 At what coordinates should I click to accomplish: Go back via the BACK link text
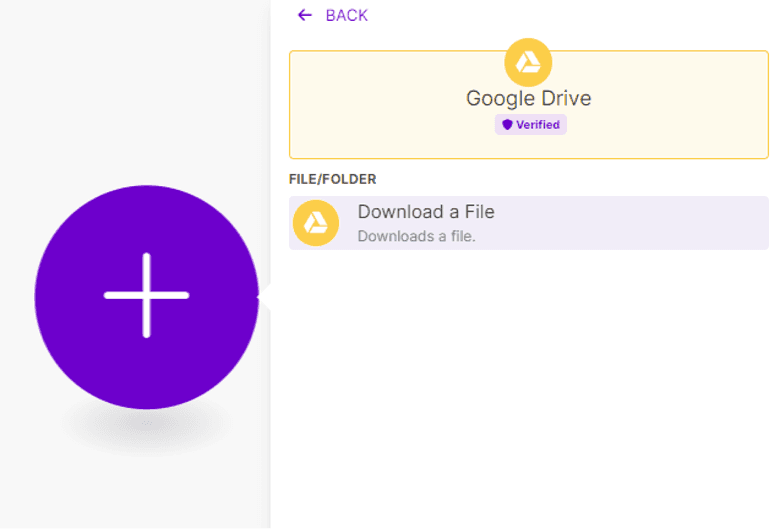(346, 15)
